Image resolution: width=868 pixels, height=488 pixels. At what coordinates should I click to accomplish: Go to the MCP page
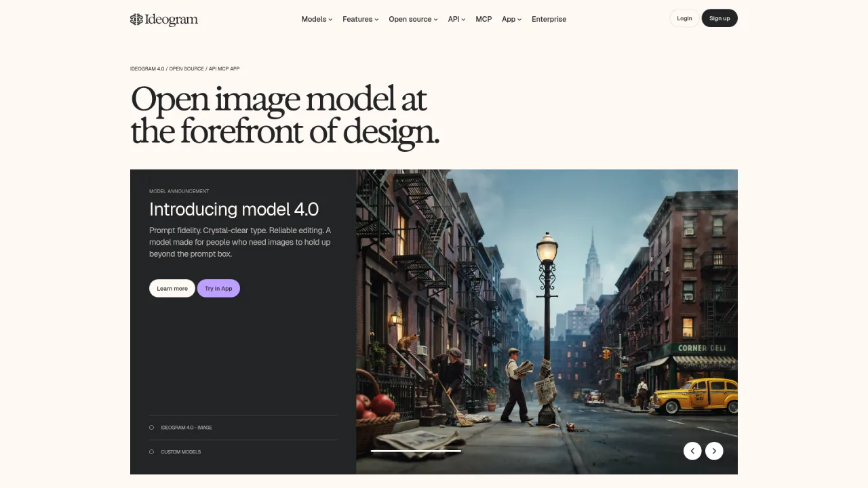pyautogui.click(x=484, y=19)
